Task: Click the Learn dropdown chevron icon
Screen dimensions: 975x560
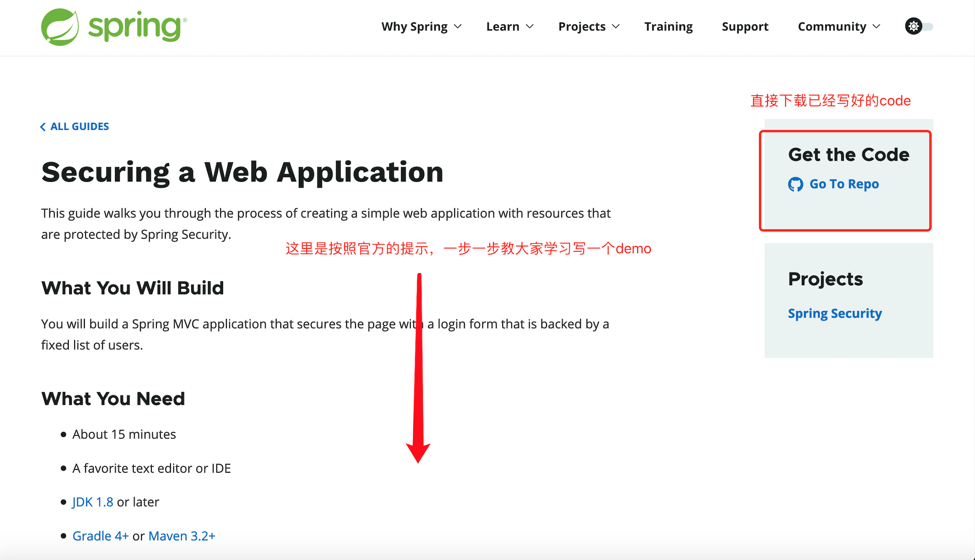Action: [529, 26]
